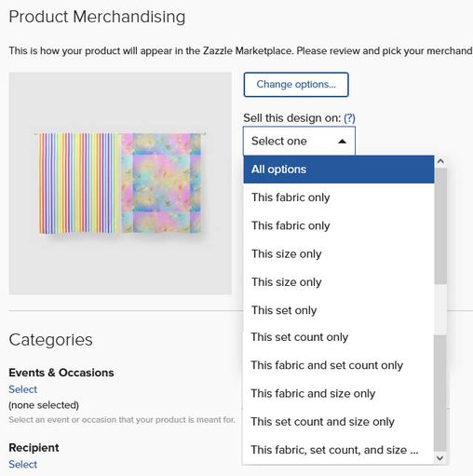Open the Select link under Recipient
473x476 pixels.
23,464
